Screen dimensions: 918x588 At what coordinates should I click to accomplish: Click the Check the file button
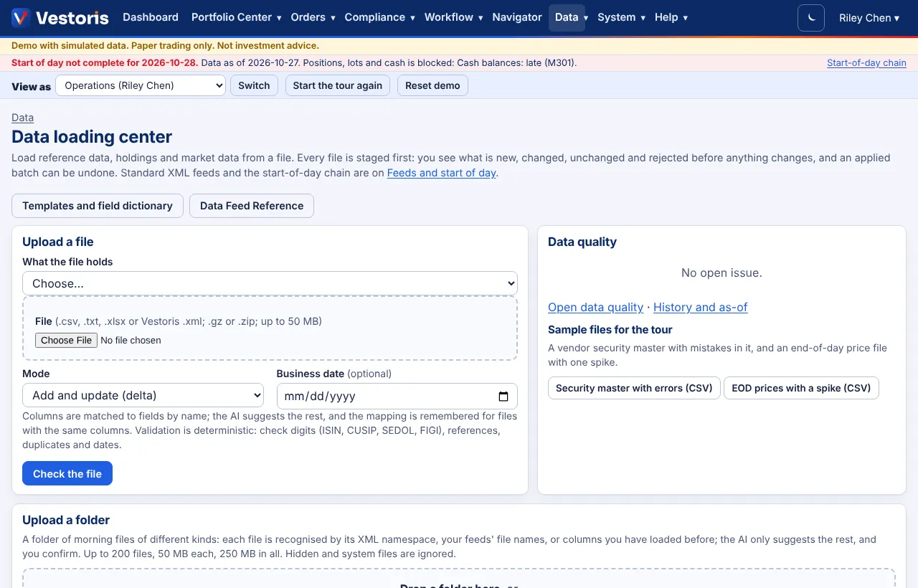coord(67,473)
